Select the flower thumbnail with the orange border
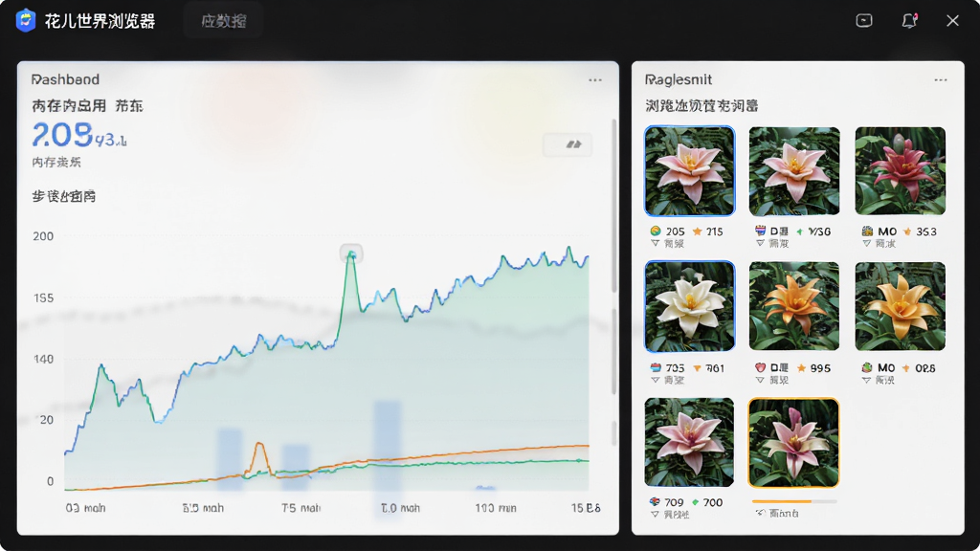The width and height of the screenshot is (980, 551). pyautogui.click(x=793, y=442)
